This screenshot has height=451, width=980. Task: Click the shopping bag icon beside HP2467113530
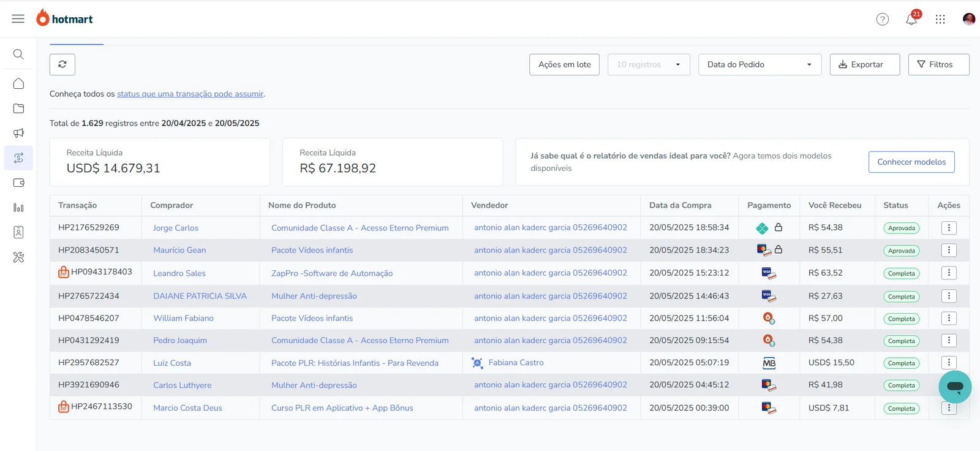coord(64,406)
